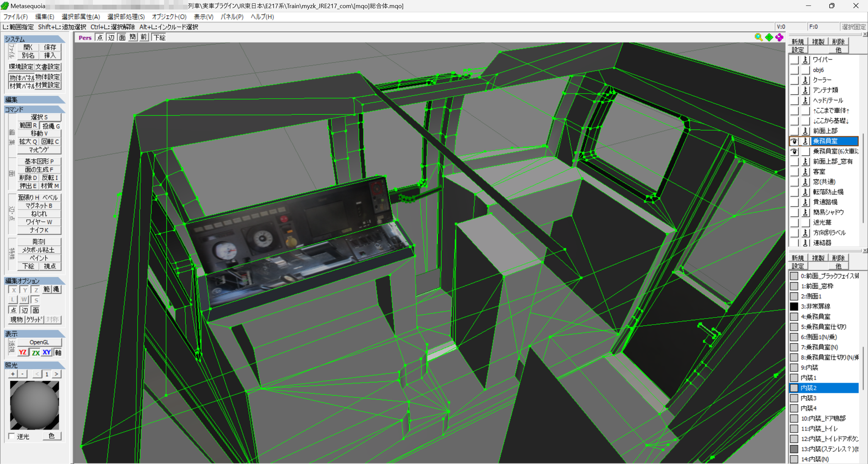This screenshot has height=464, width=868.
Task: Click the 保存 save button
Action: click(50, 47)
